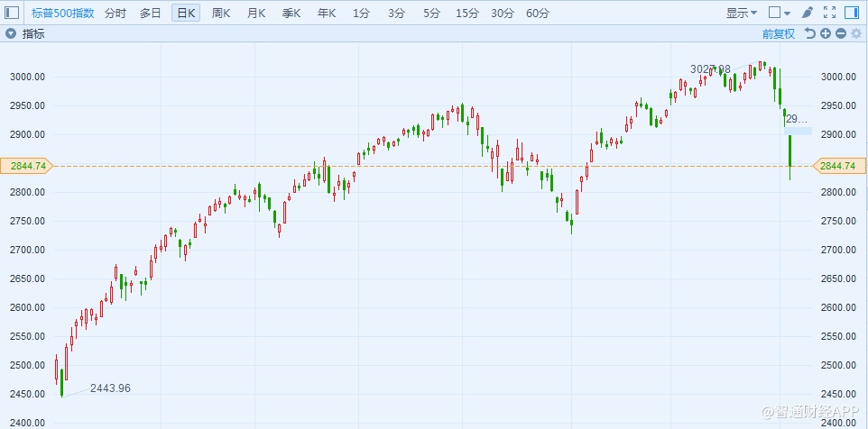This screenshot has height=429, width=868.
Task: Choose the 15分 interval option
Action: [467, 13]
